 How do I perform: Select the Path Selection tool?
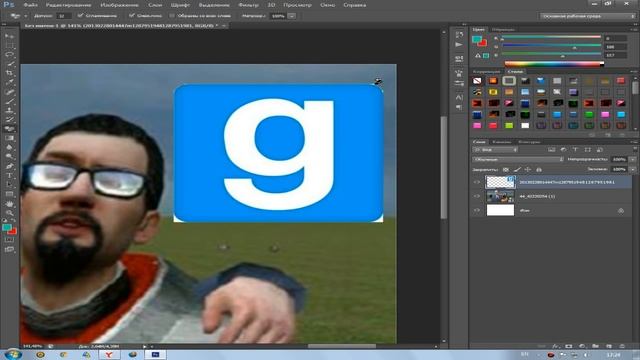click(9, 184)
